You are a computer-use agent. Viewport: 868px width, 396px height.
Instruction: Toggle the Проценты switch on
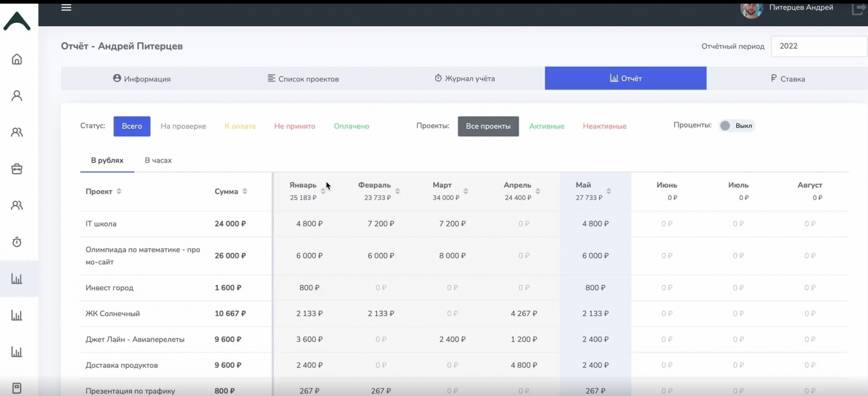726,126
